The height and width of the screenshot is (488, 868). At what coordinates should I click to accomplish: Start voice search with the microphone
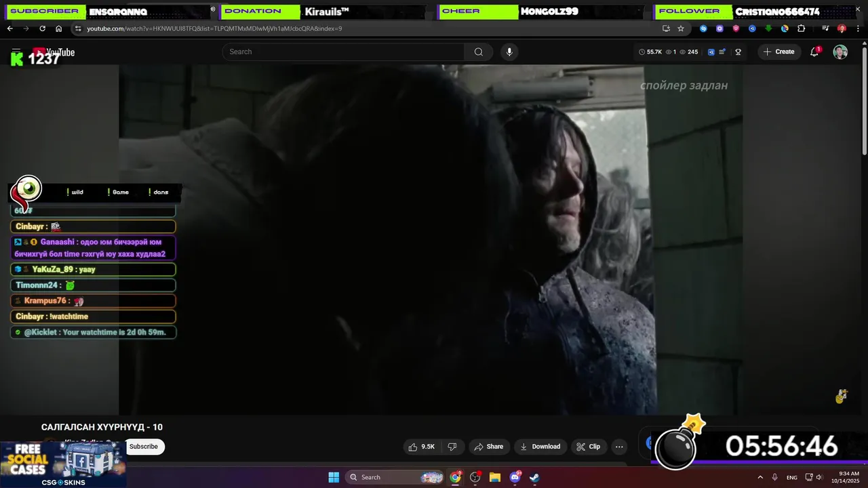click(x=509, y=52)
